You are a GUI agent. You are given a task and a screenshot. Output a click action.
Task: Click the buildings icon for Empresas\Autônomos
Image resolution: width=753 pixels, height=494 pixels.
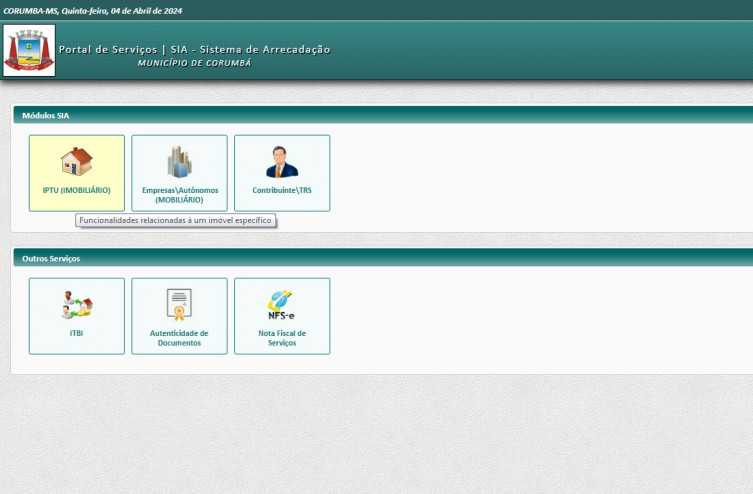click(x=179, y=161)
